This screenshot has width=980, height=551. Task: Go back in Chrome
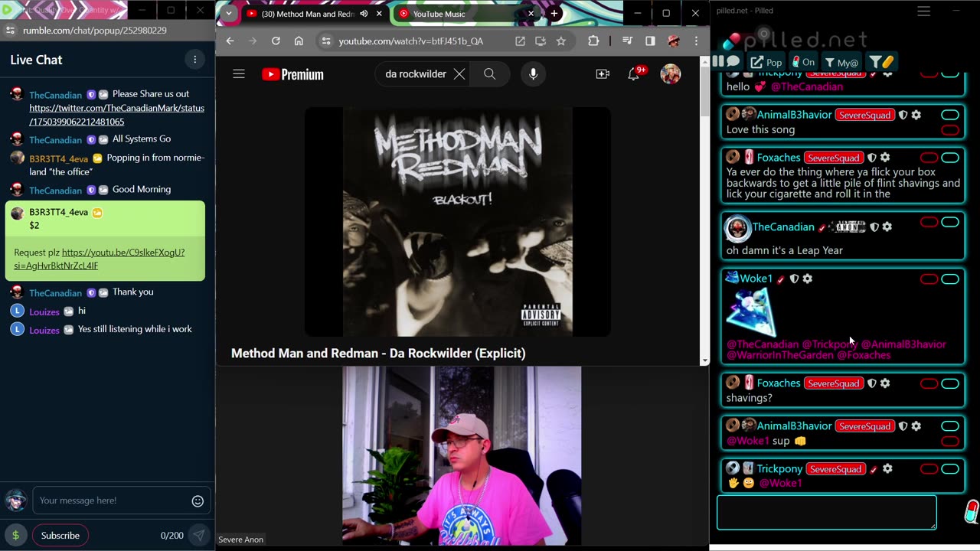(230, 41)
